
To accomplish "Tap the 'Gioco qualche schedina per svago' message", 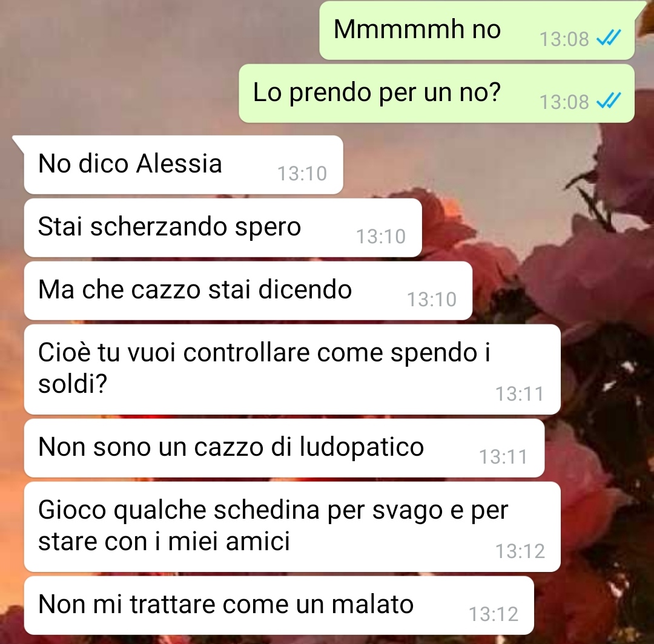I will (x=292, y=527).
